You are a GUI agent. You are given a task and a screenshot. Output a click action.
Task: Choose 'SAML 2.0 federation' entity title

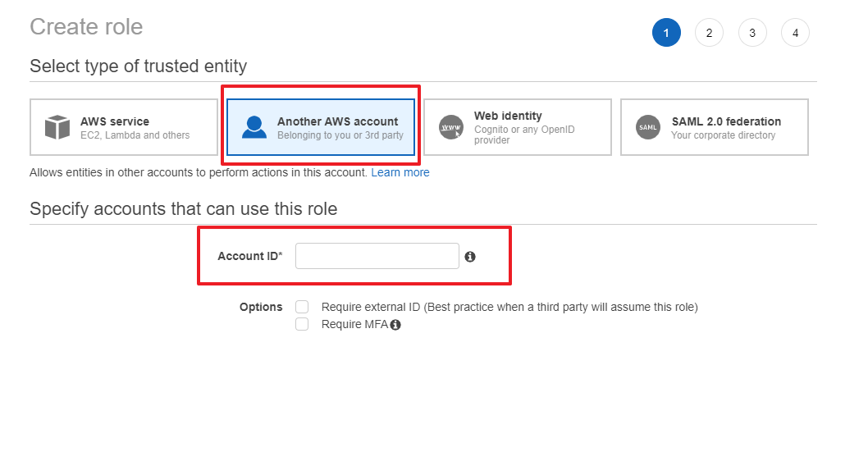(725, 121)
